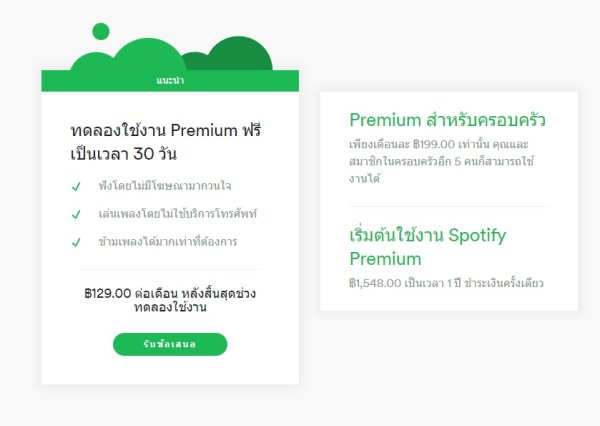This screenshot has width=600, height=426.
Task: Open the เริ่มต้นใช้งาน Spotify Premium link
Action: click(x=428, y=247)
